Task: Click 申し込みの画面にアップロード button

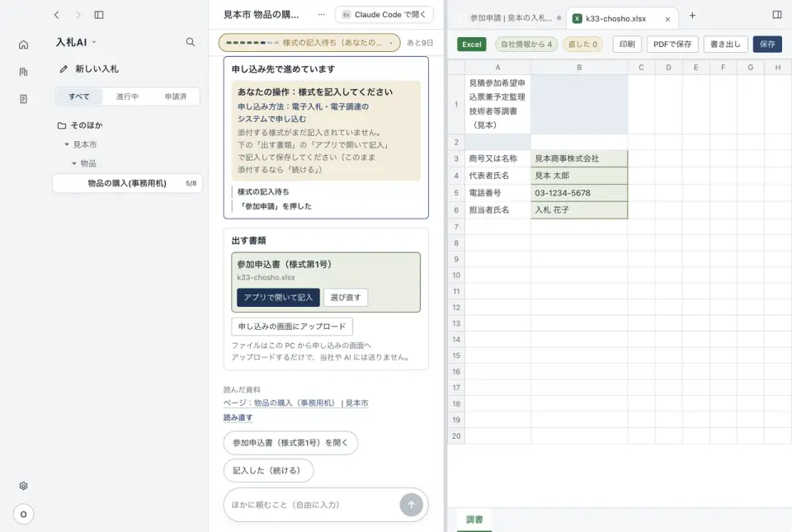Action: (x=292, y=327)
